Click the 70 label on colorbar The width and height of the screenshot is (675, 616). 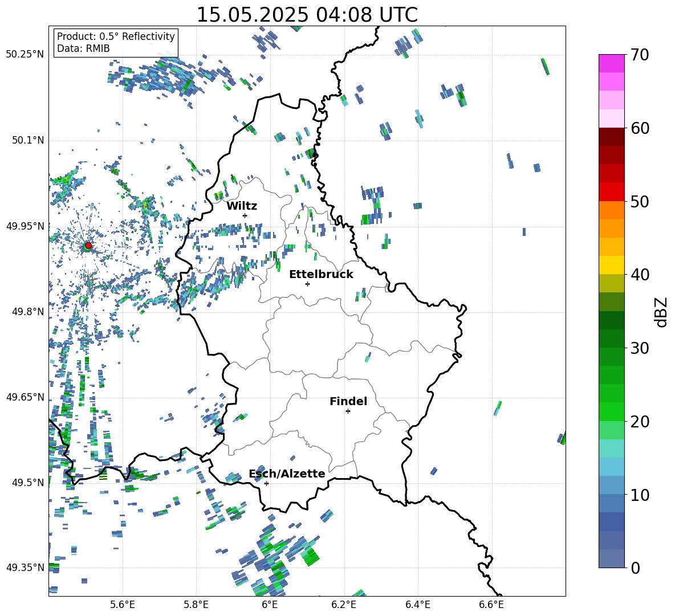tap(640, 55)
